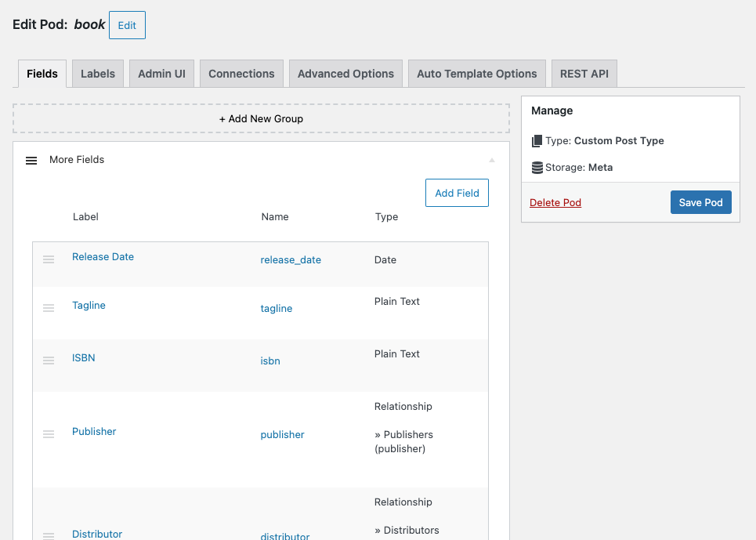Screen dimensions: 756x540
Task: Click the release_date name link
Action: [291, 259]
